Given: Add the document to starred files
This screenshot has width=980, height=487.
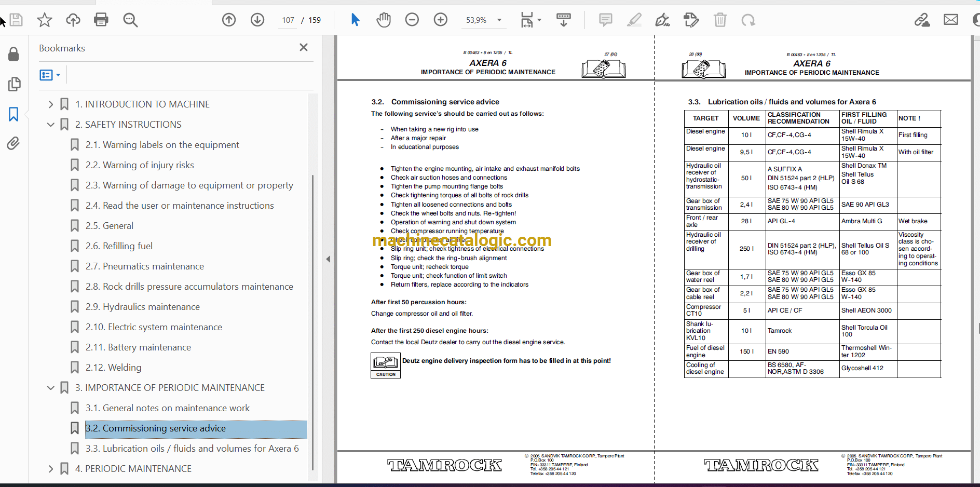Looking at the screenshot, I should (x=45, y=20).
